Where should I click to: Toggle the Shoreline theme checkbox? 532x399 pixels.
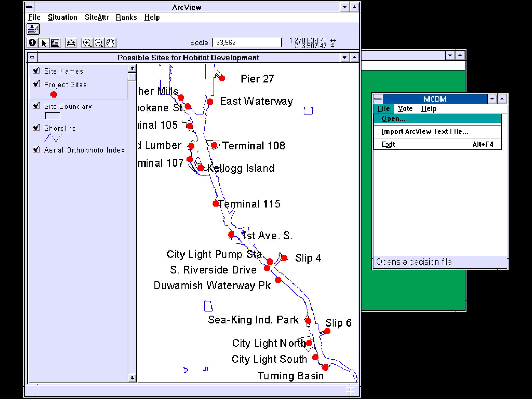pyautogui.click(x=37, y=127)
